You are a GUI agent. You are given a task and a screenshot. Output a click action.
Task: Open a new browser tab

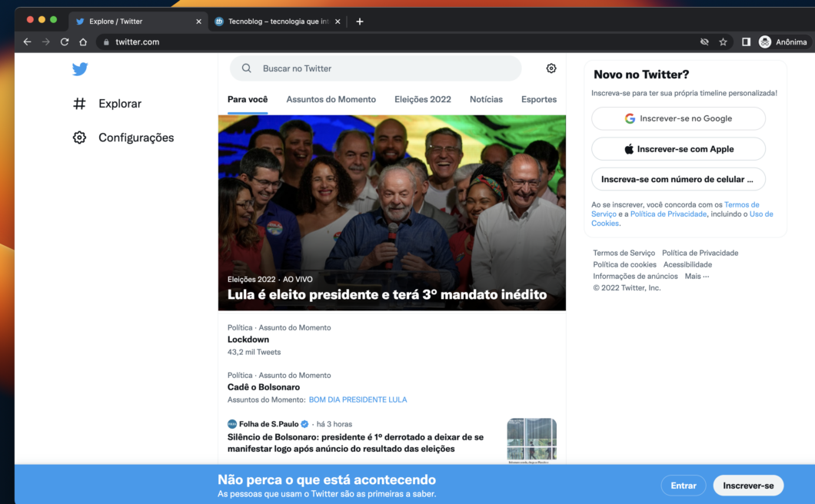(360, 22)
